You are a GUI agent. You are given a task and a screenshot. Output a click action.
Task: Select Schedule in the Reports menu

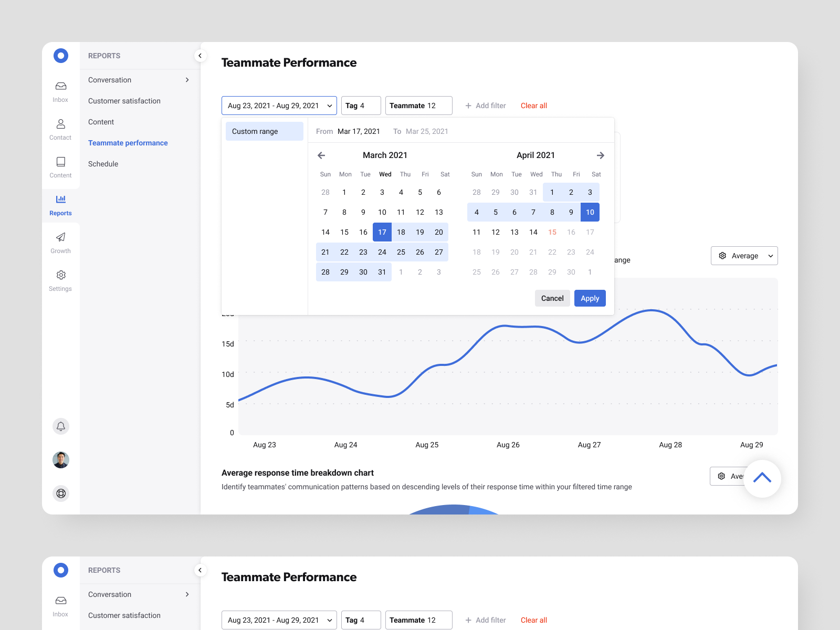pyautogui.click(x=103, y=164)
